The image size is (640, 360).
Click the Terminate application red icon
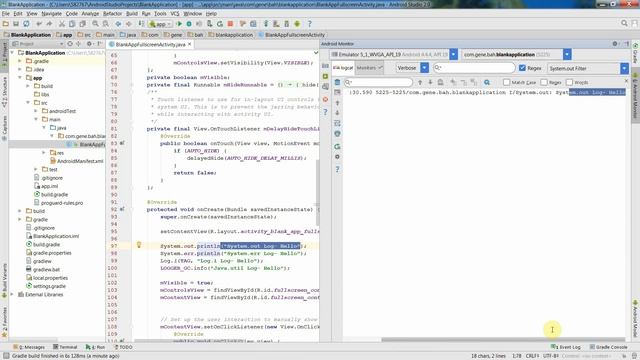325,99
